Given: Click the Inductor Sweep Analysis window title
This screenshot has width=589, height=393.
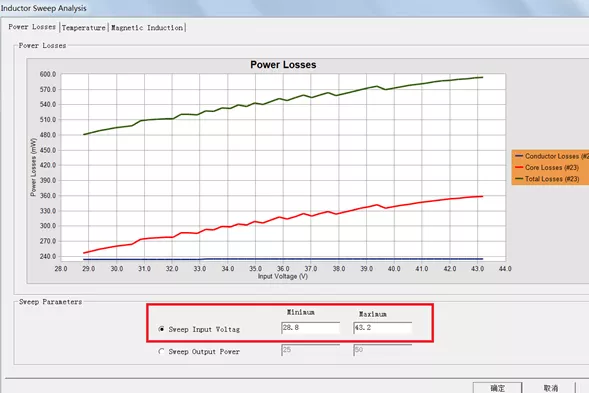Looking at the screenshot, I should click(44, 8).
